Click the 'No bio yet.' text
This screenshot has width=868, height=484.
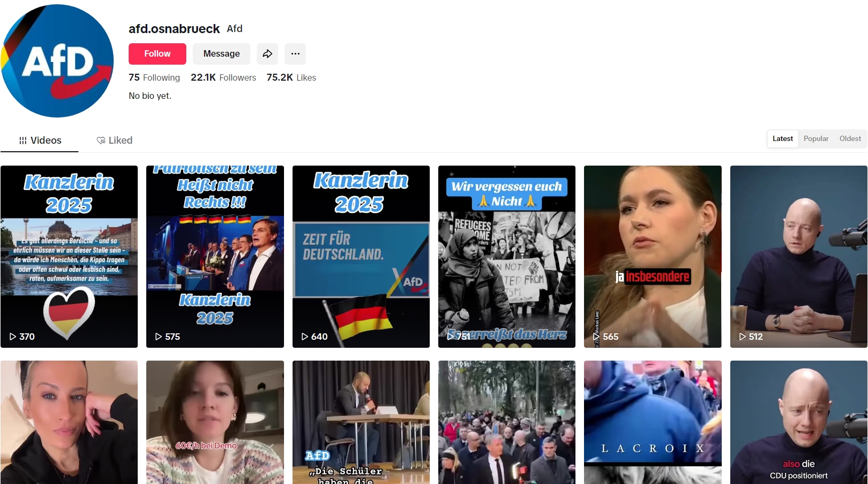point(150,96)
